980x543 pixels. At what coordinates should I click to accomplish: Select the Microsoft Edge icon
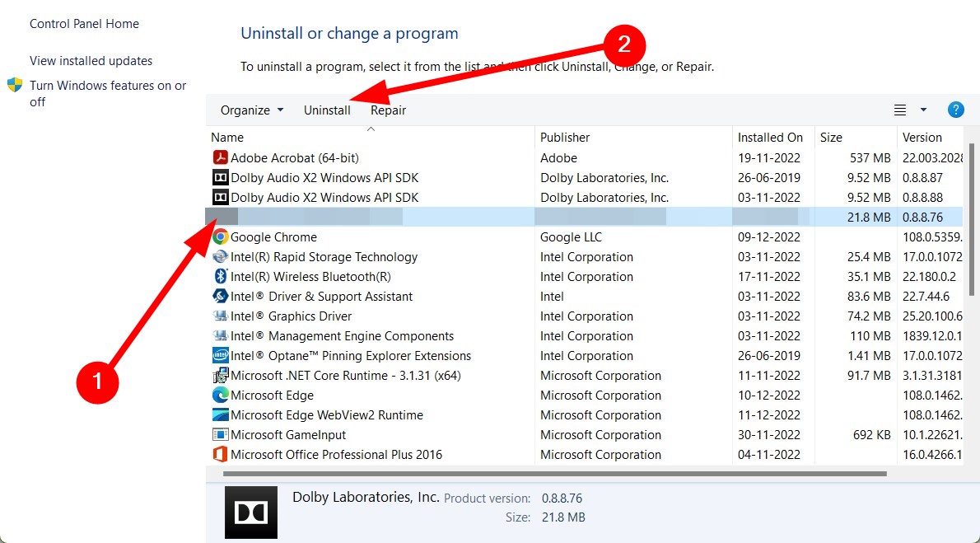point(220,395)
